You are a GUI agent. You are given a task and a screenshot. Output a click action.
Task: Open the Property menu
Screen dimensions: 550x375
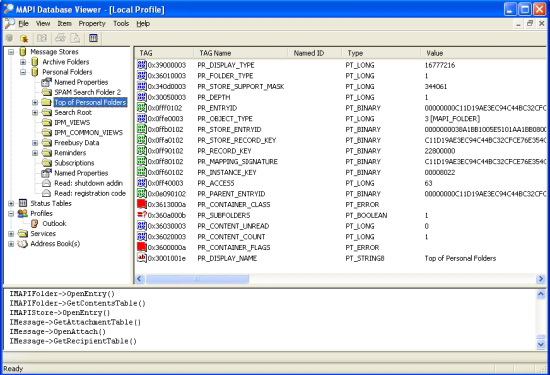92,24
